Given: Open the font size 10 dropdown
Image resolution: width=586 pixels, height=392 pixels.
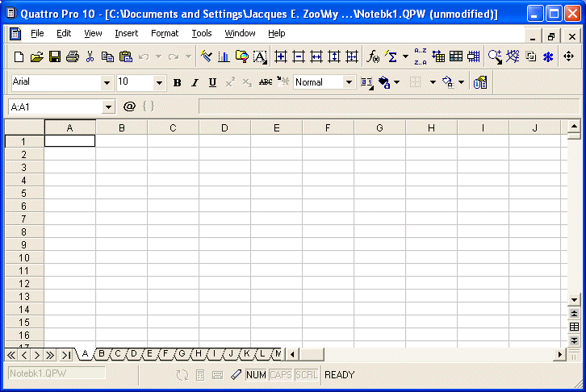Looking at the screenshot, I should pos(159,82).
